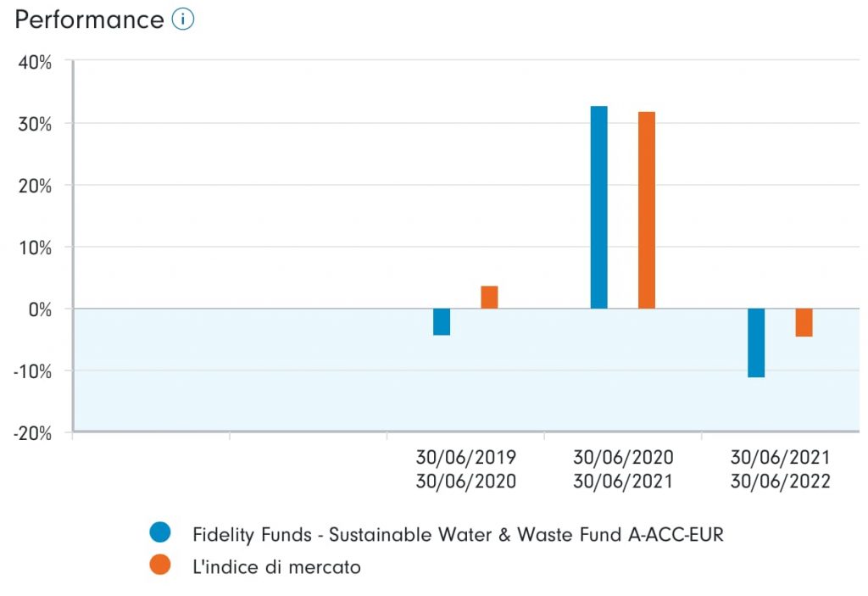Click the 40% y-axis label

tap(35, 62)
